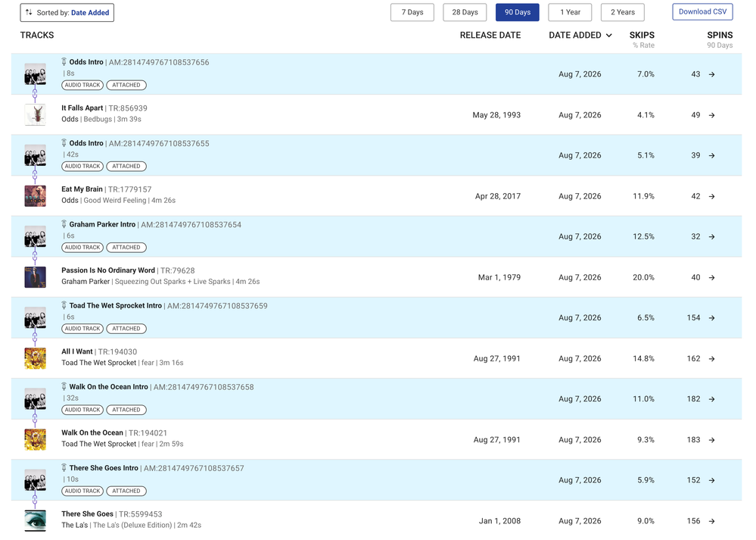This screenshot has height=540, width=756.
Task: Click the SPINS column header
Action: click(x=720, y=36)
